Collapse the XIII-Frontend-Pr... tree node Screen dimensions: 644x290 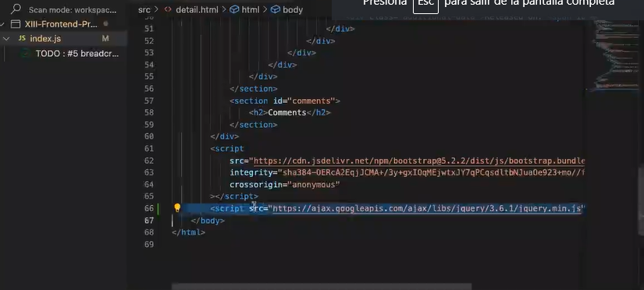coord(2,24)
